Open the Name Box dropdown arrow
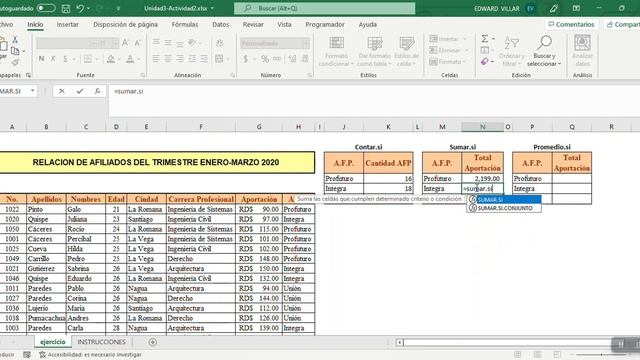Screen dimensions: 640x360 point(32,91)
